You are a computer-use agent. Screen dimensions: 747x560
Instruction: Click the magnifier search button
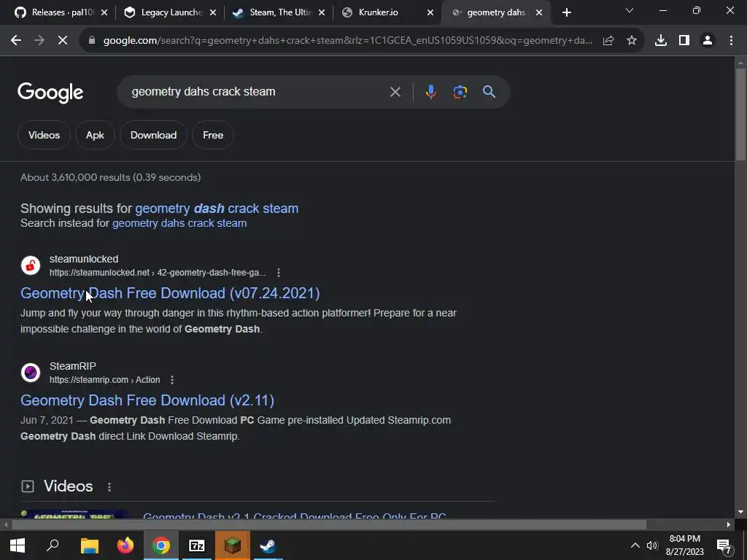pos(489,92)
